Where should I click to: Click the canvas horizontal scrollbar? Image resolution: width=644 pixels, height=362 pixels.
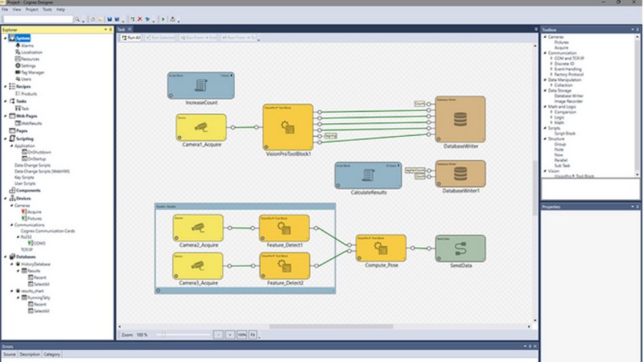click(331, 327)
